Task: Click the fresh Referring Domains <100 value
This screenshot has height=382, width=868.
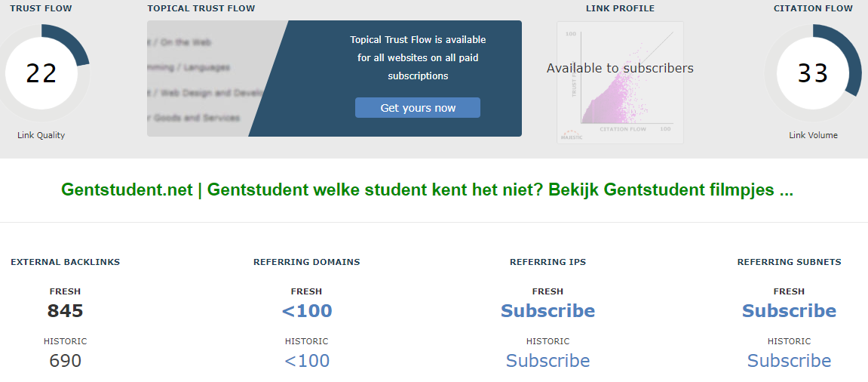Action: tap(307, 310)
